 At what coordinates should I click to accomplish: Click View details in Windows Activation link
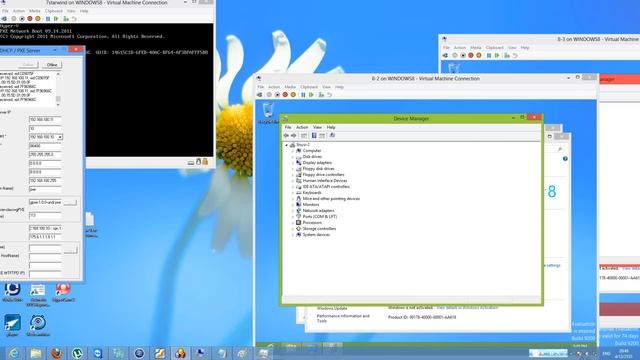pyautogui.click(x=467, y=307)
